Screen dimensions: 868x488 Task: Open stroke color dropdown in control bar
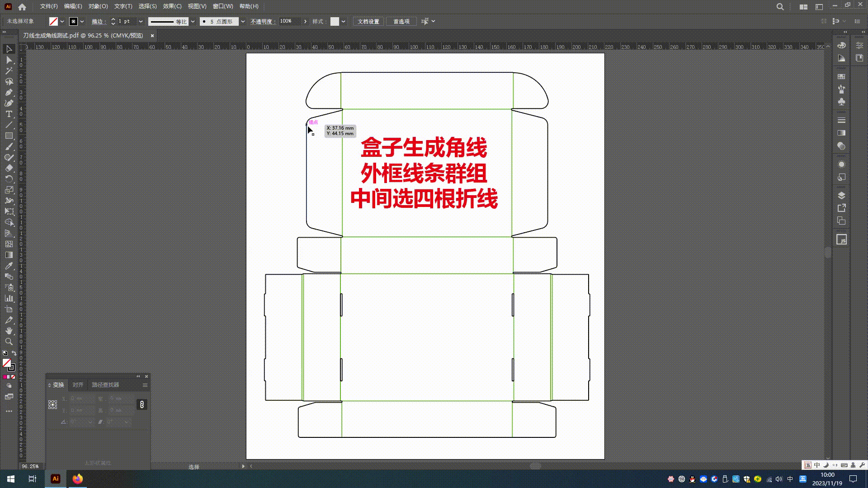tap(82, 21)
